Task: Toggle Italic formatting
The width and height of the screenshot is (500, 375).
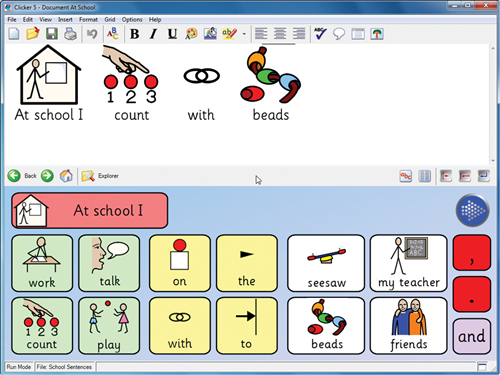Action: point(153,34)
